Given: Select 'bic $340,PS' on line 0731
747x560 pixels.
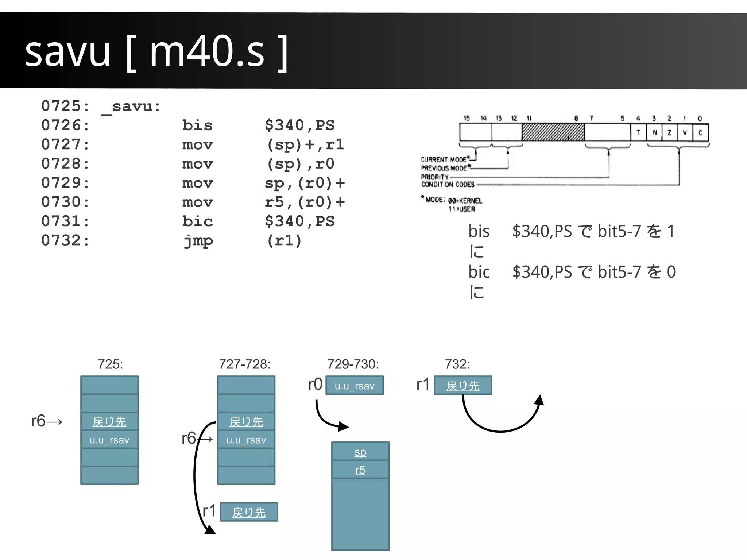Looking at the screenshot, I should click(258, 221).
